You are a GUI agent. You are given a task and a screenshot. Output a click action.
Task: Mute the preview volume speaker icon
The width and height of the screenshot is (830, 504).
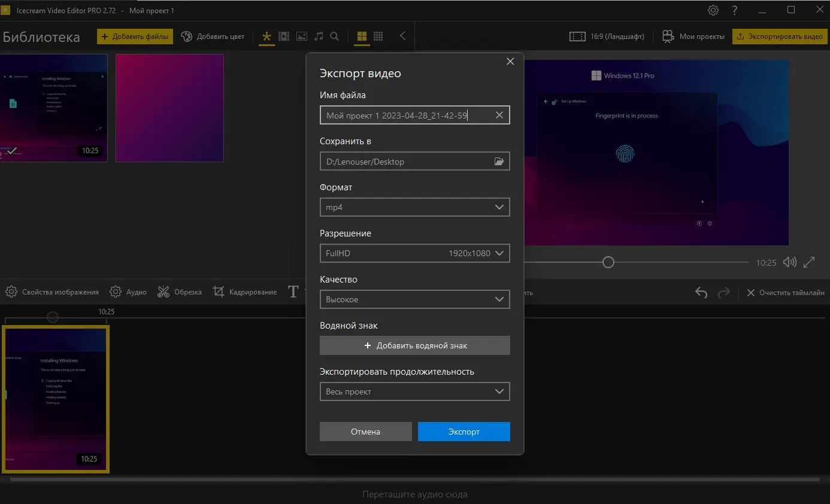790,262
